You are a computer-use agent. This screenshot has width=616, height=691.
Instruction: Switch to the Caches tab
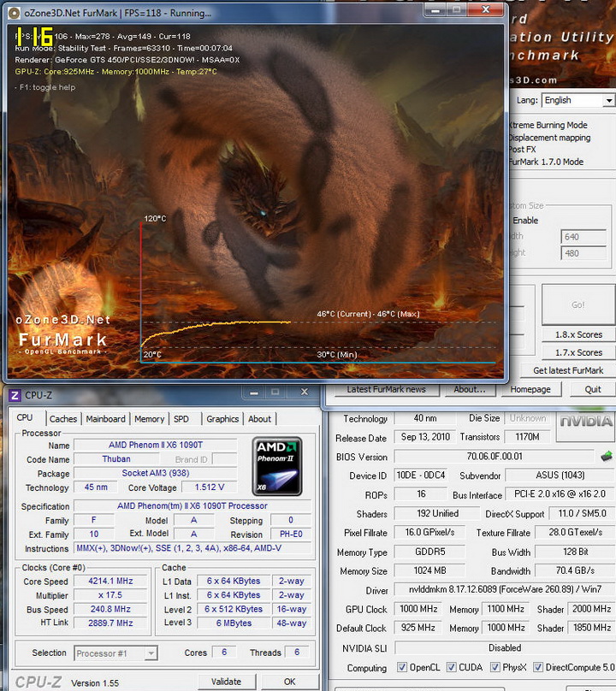[x=63, y=419]
